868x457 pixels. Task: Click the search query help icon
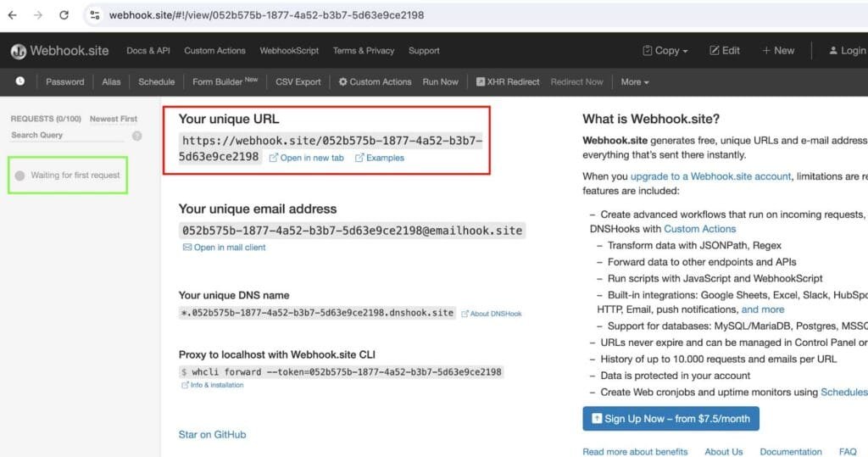coord(136,136)
